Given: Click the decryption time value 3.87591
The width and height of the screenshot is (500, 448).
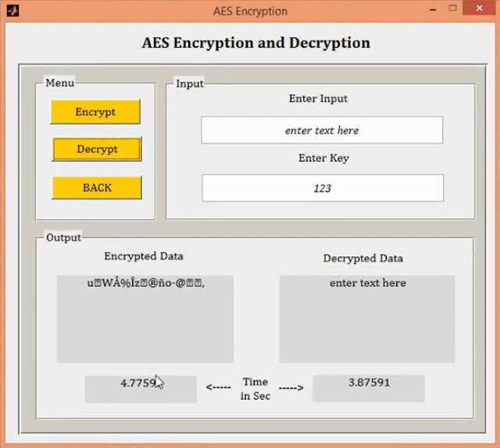Looking at the screenshot, I should (x=369, y=389).
